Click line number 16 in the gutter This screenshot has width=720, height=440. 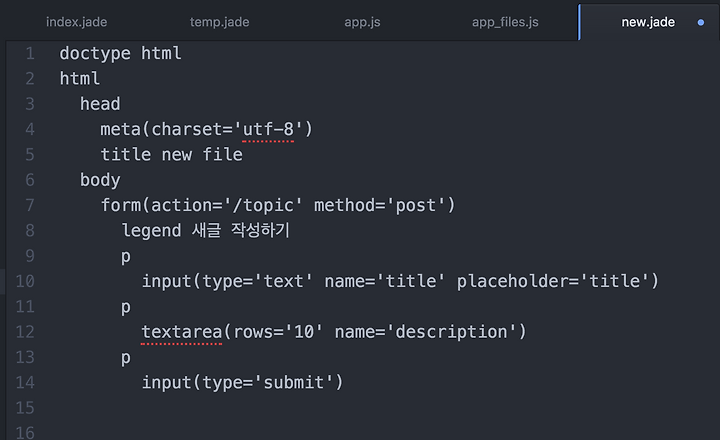pyautogui.click(x=25, y=433)
